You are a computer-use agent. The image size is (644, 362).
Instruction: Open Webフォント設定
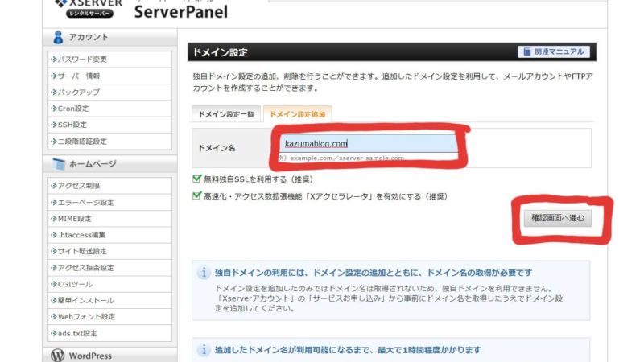tap(109, 317)
